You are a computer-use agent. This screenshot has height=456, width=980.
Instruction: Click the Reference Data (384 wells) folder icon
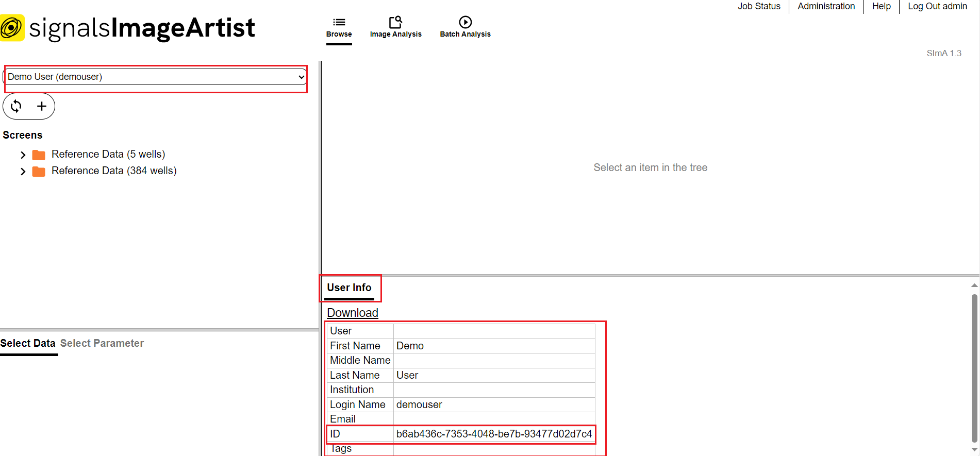pos(39,171)
